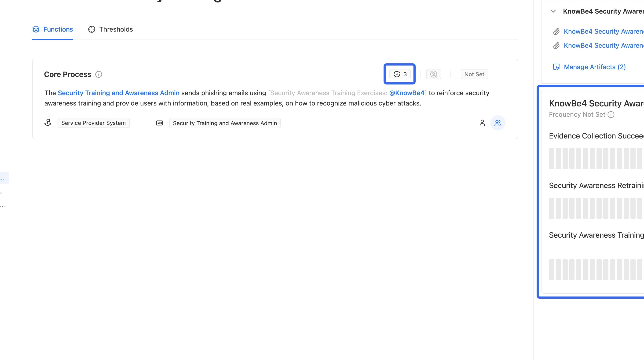Click the Frequency Not Set info icon
The width and height of the screenshot is (644, 360).
[x=611, y=114]
